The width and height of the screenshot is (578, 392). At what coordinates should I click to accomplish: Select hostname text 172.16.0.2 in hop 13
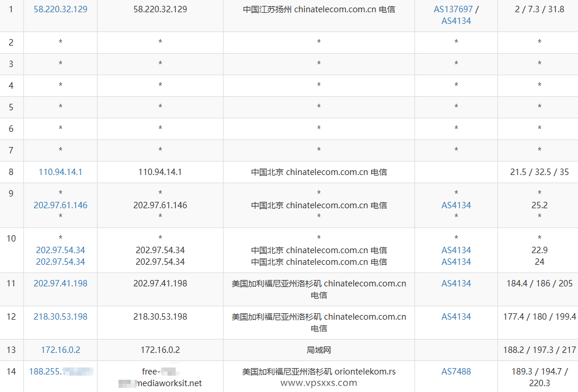click(160, 349)
